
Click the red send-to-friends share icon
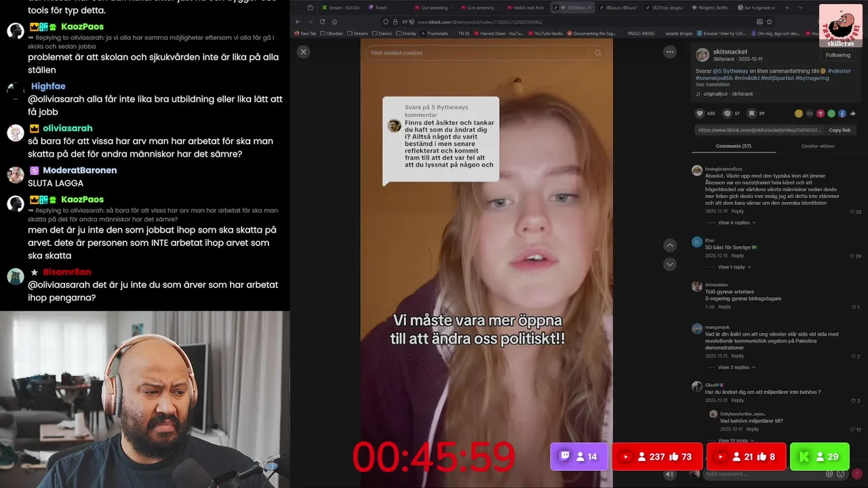821,113
